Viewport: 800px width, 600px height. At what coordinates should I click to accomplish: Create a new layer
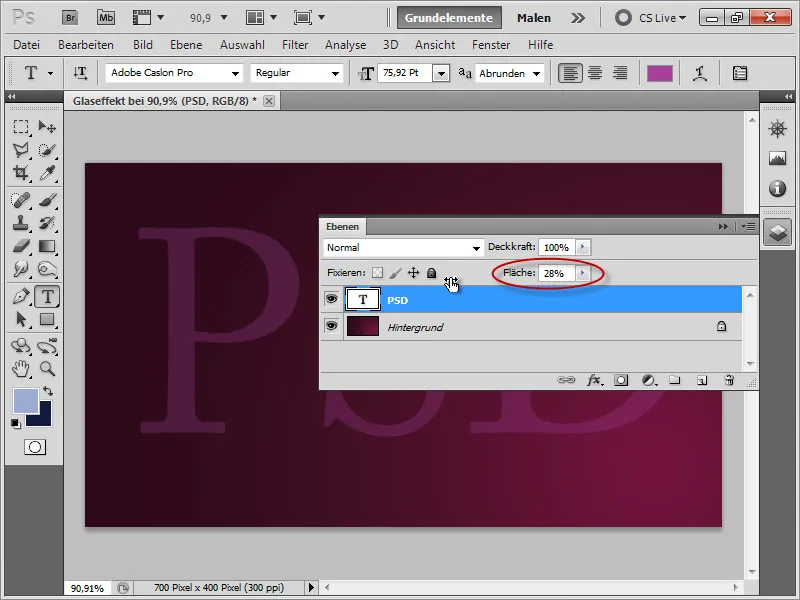click(x=702, y=380)
